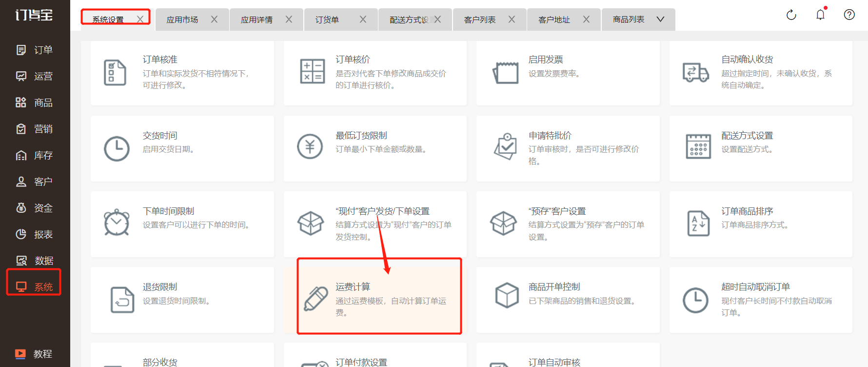868x367 pixels.
Task: Click the 下单时间限制 alarm clock icon
Action: [x=117, y=223]
